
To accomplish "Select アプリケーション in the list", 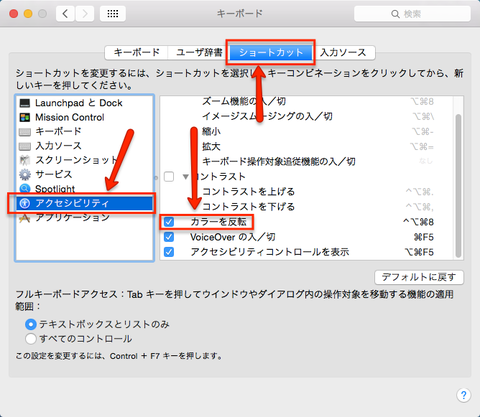I will (x=84, y=218).
